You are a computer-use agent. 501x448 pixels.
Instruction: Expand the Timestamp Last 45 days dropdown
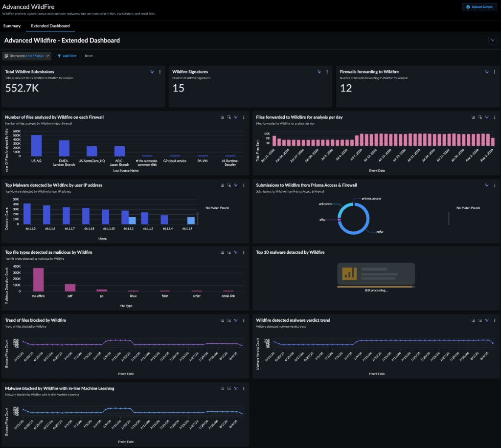[x=27, y=56]
